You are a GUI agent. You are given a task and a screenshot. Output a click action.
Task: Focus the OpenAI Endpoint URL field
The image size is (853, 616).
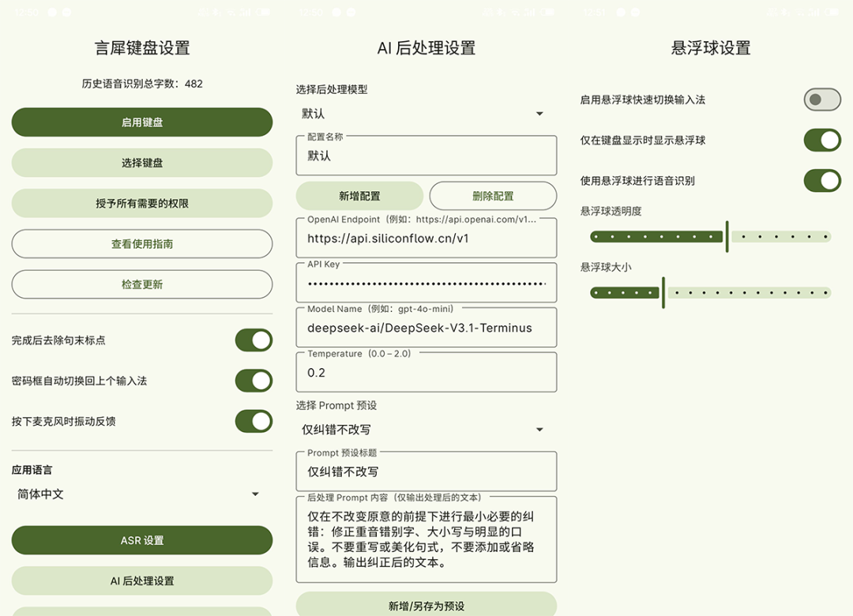pos(426,238)
